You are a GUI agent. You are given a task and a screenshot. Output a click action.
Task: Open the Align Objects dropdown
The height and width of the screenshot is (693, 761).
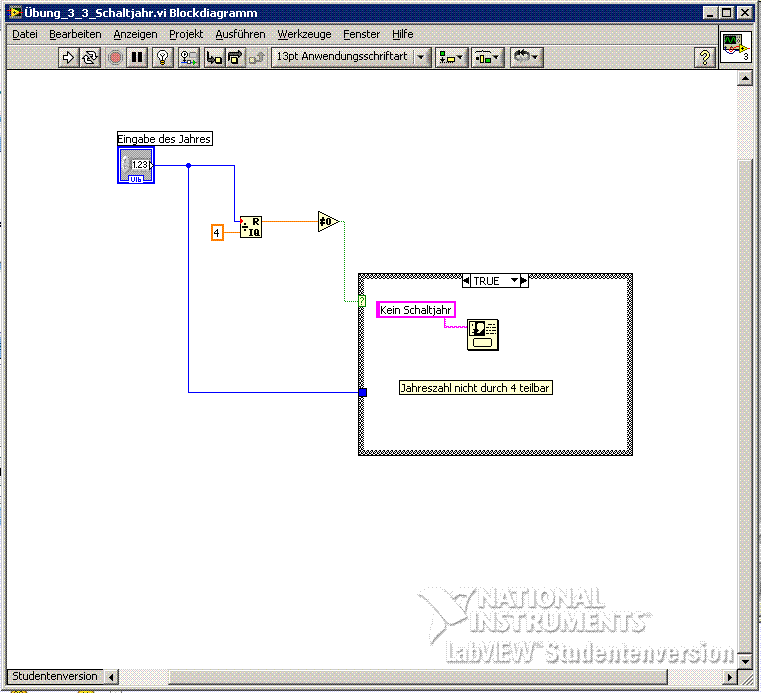451,57
